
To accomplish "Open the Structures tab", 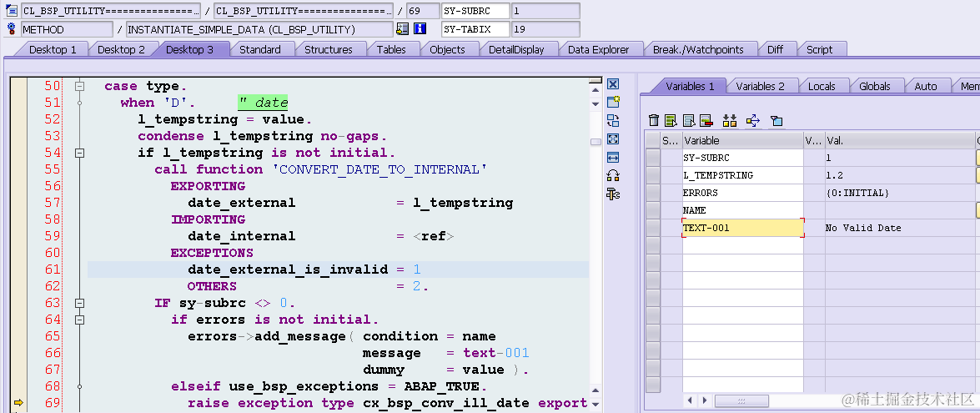I will click(328, 49).
